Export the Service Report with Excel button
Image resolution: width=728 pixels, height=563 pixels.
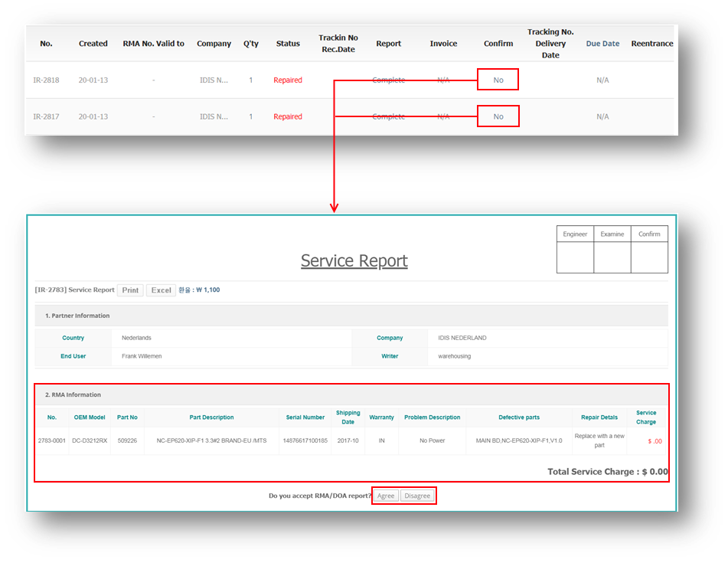(x=161, y=290)
